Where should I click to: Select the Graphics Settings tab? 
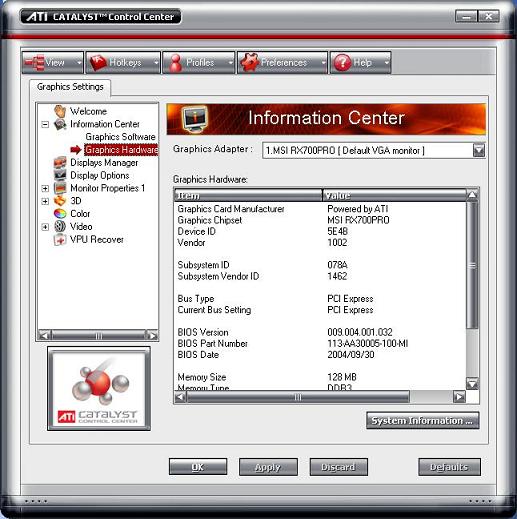tap(70, 87)
